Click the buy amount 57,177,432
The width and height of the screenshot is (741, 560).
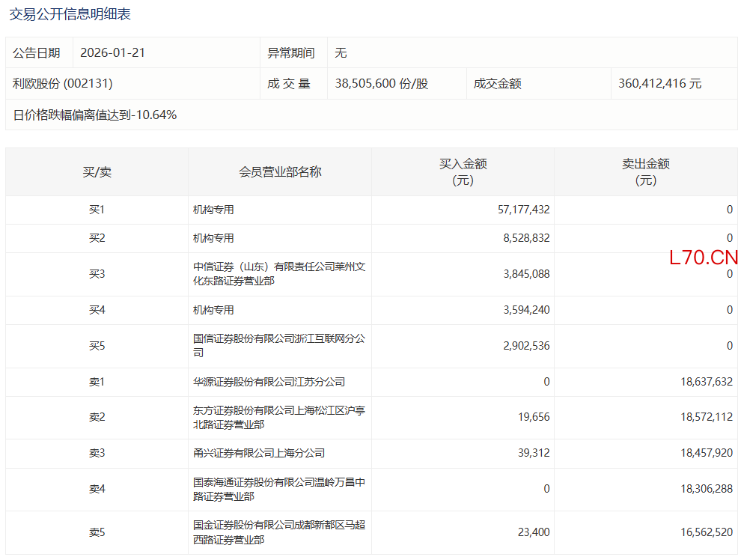[x=523, y=210]
